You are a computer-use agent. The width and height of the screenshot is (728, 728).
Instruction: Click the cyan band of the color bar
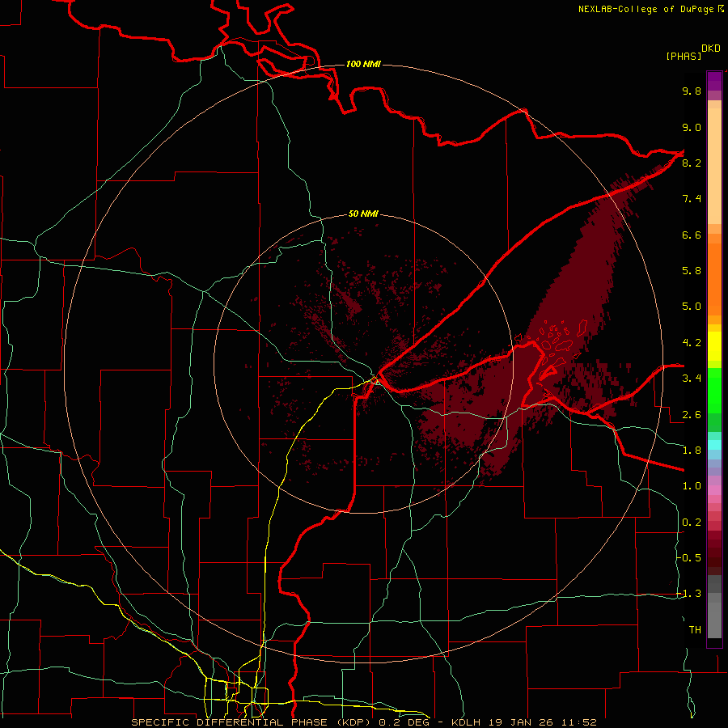[714, 445]
